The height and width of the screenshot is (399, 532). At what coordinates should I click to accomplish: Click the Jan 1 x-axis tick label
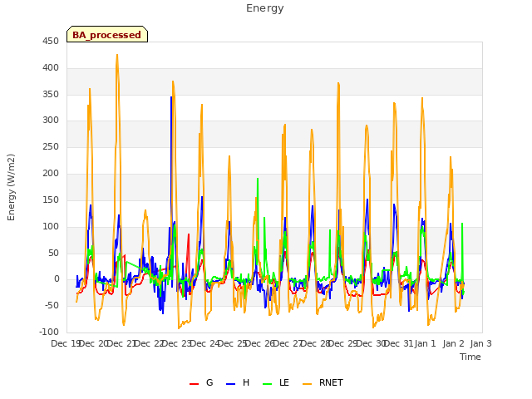click(425, 343)
